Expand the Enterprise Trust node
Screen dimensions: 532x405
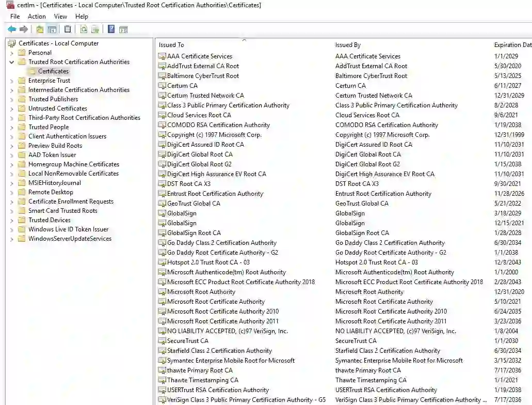point(11,81)
